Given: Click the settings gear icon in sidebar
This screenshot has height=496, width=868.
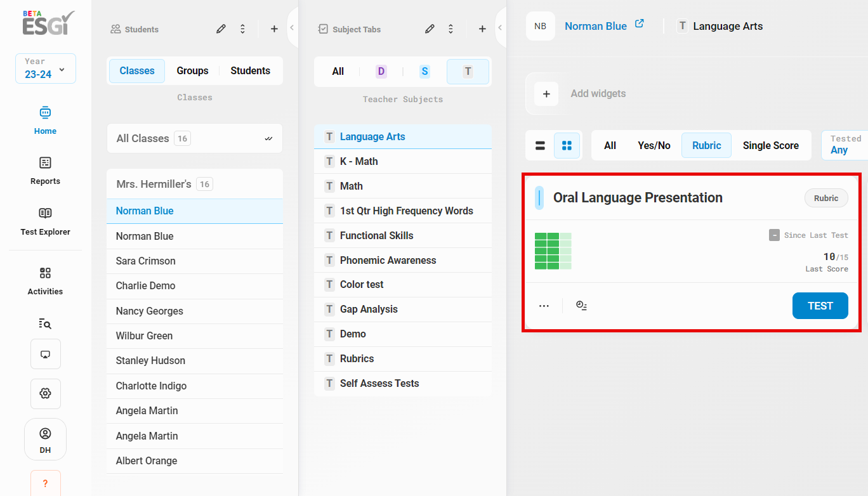Looking at the screenshot, I should point(45,393).
